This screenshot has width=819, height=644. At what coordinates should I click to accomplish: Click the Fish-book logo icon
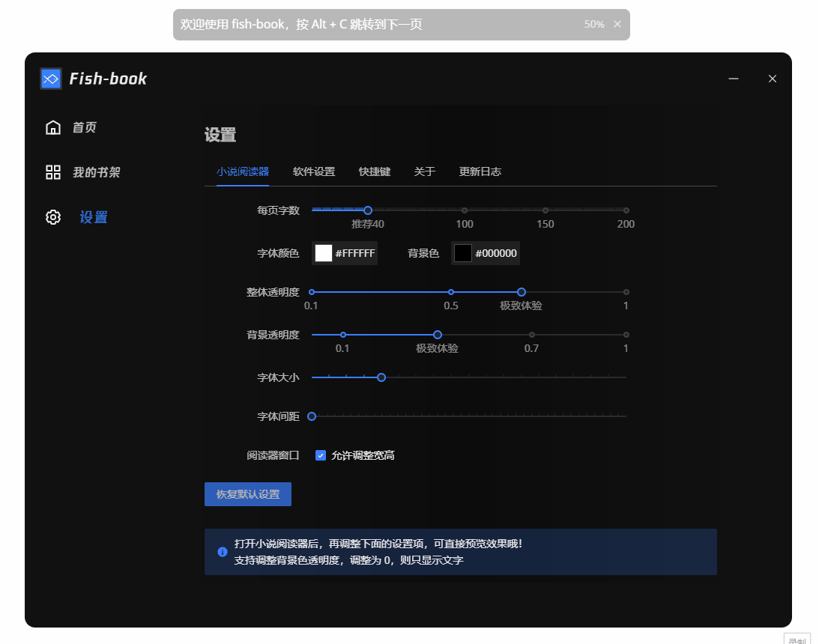pos(50,78)
